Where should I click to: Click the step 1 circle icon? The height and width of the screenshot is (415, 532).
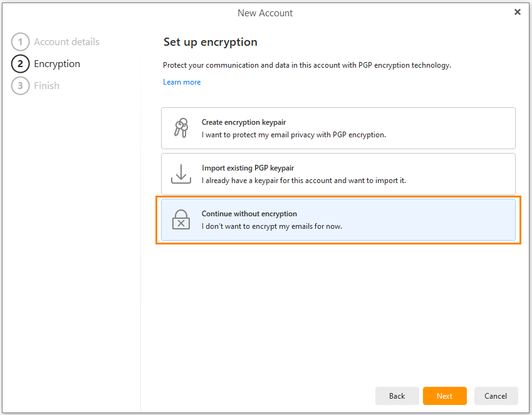tap(20, 42)
